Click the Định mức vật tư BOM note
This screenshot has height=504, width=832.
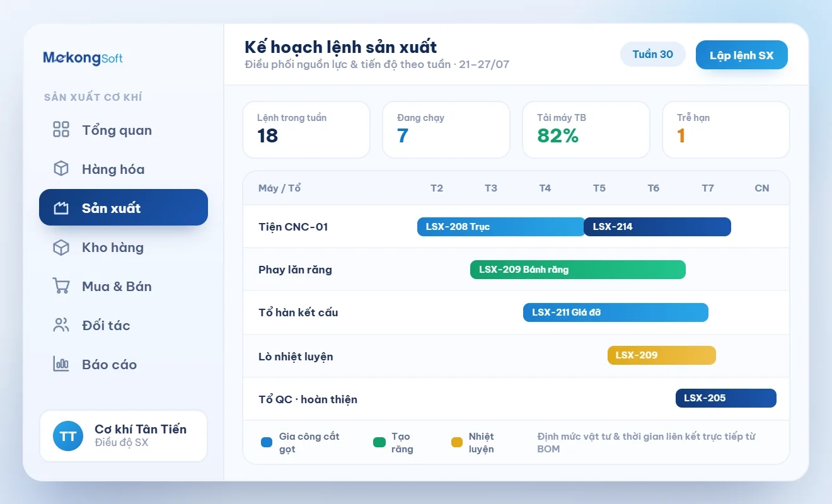pyautogui.click(x=647, y=442)
